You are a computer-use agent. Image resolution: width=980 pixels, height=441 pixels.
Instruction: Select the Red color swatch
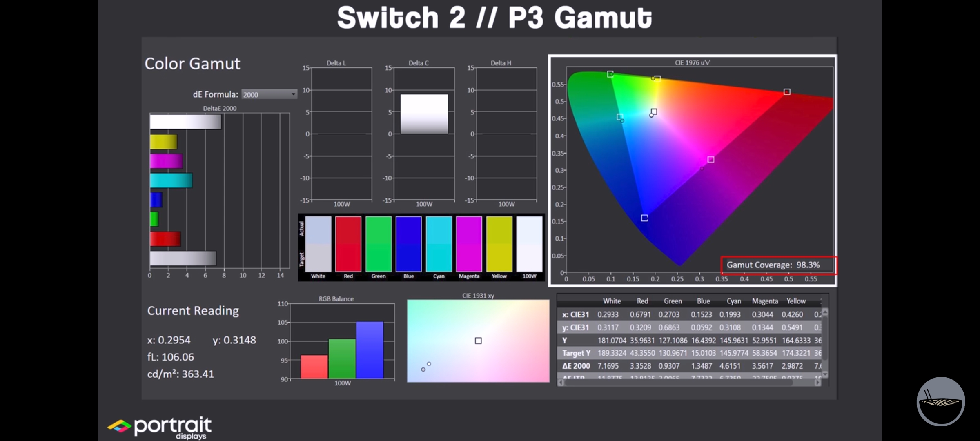(x=348, y=244)
